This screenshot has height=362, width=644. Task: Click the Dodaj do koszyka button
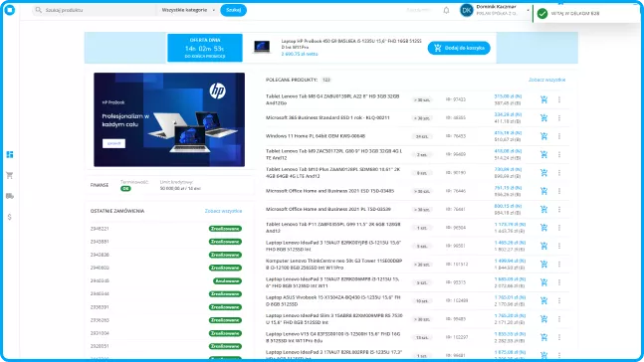tap(459, 48)
